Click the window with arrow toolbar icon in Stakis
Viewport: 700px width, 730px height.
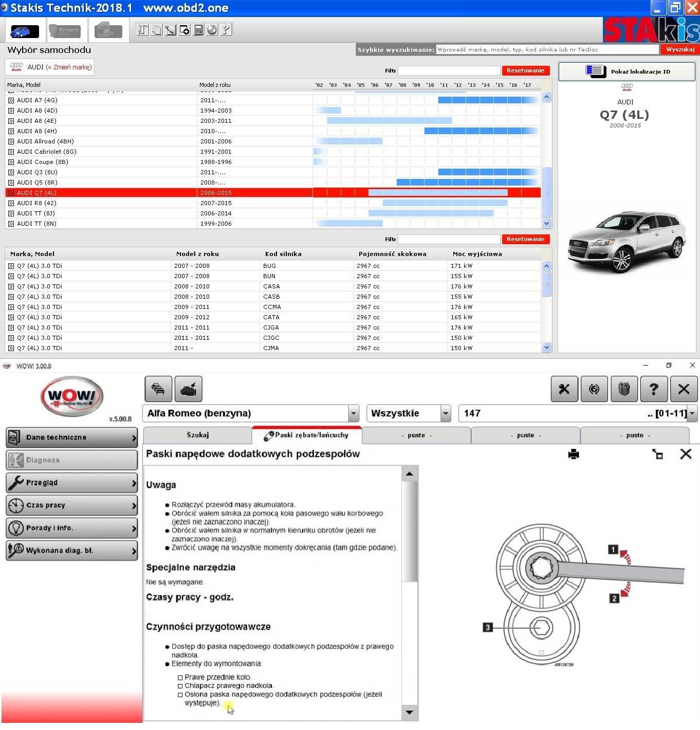click(x=184, y=30)
